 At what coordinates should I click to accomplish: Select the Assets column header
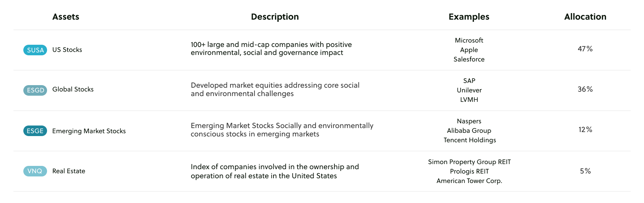66,17
